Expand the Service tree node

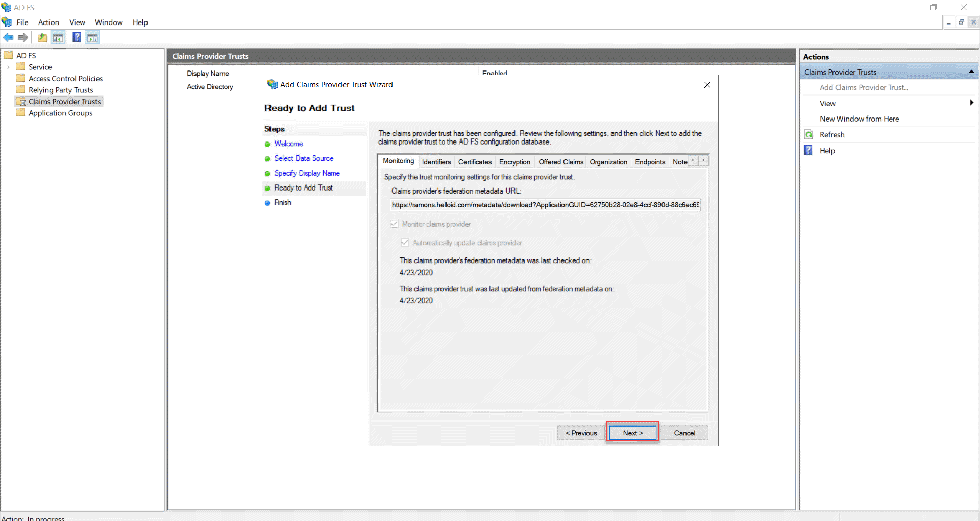click(8, 67)
